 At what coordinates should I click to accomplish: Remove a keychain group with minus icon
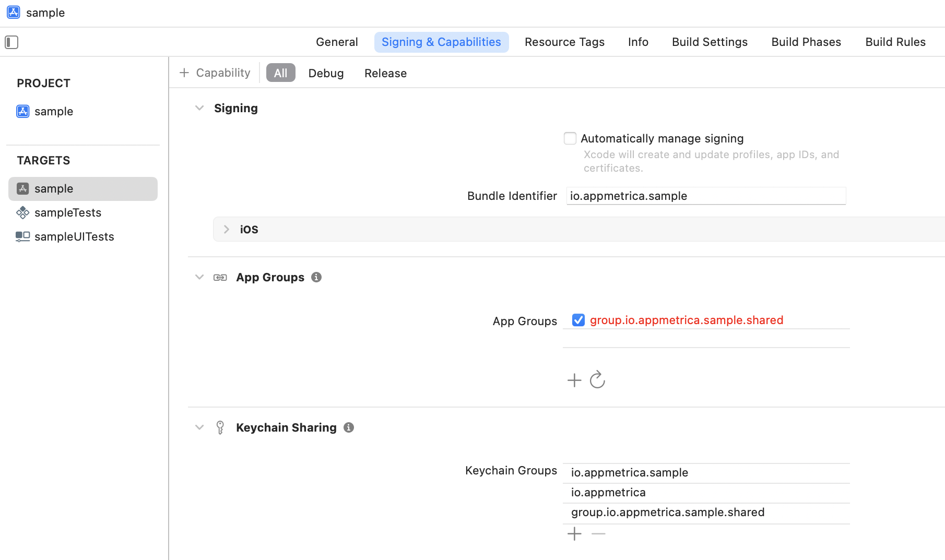[x=598, y=533]
